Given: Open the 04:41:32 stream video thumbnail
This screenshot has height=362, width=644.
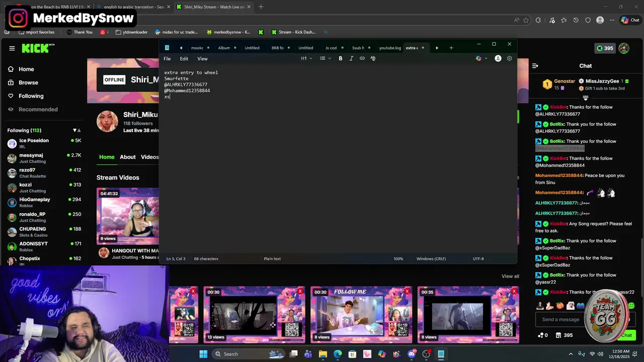Looking at the screenshot, I should (x=127, y=216).
